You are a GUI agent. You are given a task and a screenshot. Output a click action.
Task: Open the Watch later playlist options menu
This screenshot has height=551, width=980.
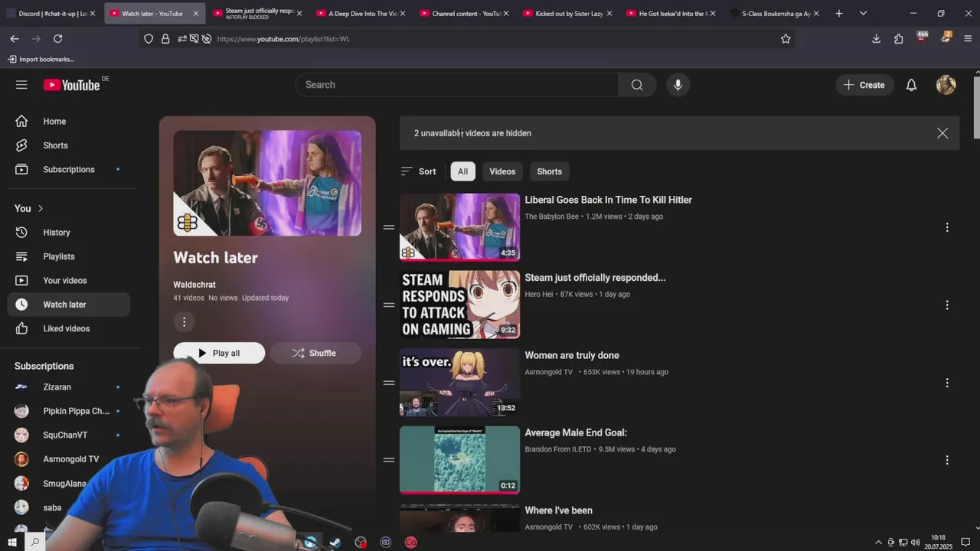pyautogui.click(x=184, y=322)
